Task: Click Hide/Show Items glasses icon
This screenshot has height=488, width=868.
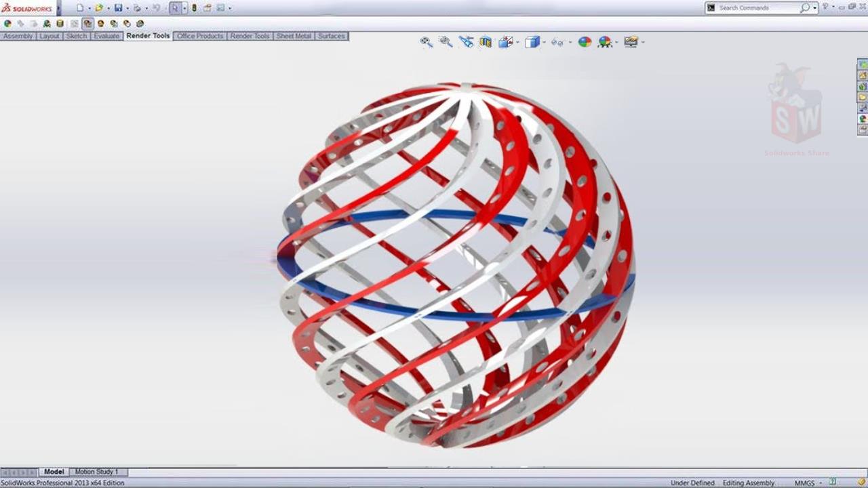Action: coord(557,41)
